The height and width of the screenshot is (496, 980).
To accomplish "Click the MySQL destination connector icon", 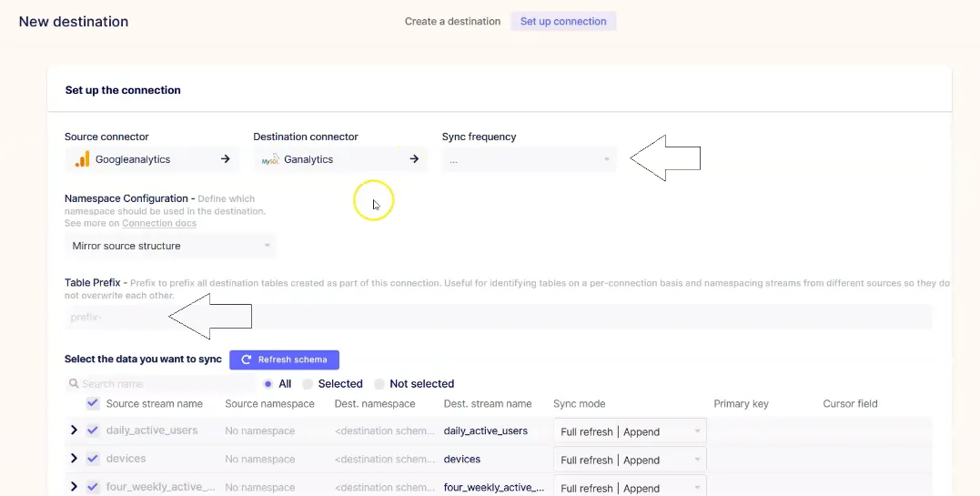I will click(270, 159).
